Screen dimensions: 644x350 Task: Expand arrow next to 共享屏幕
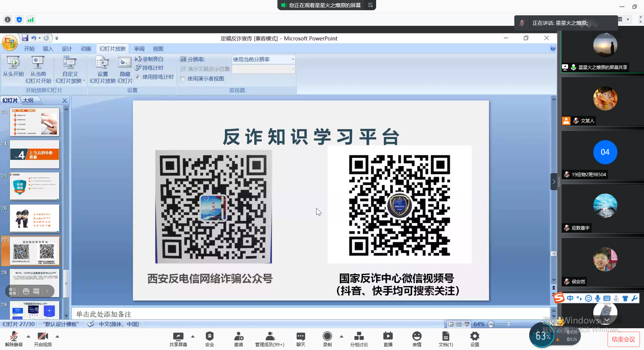tap(193, 336)
